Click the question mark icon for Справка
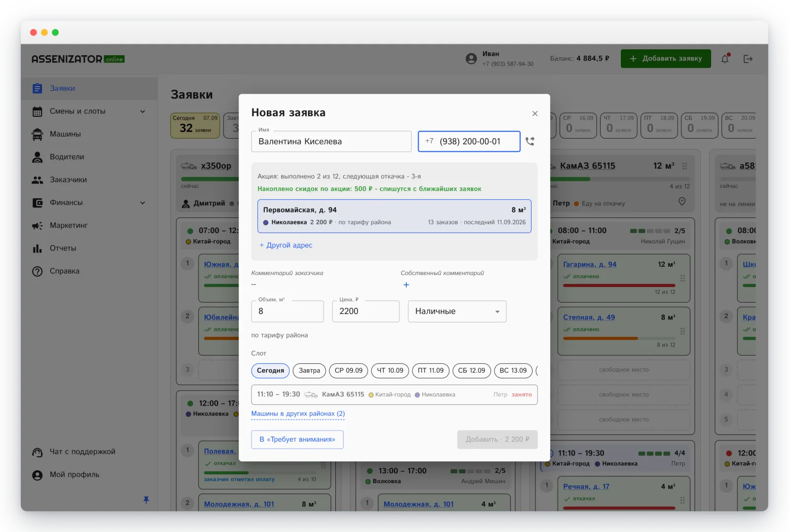Screen dimensions: 789x532 (37, 271)
